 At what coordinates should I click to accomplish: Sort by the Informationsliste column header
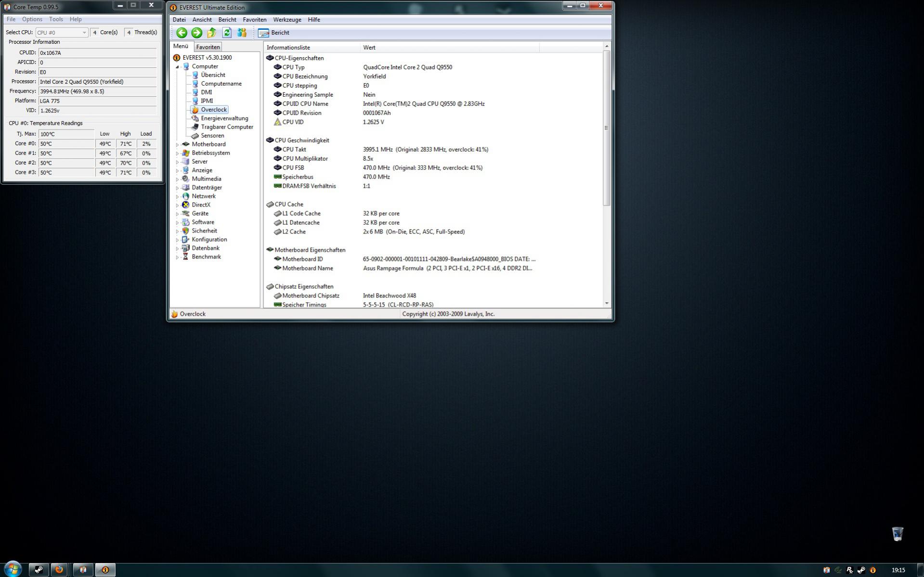click(312, 48)
